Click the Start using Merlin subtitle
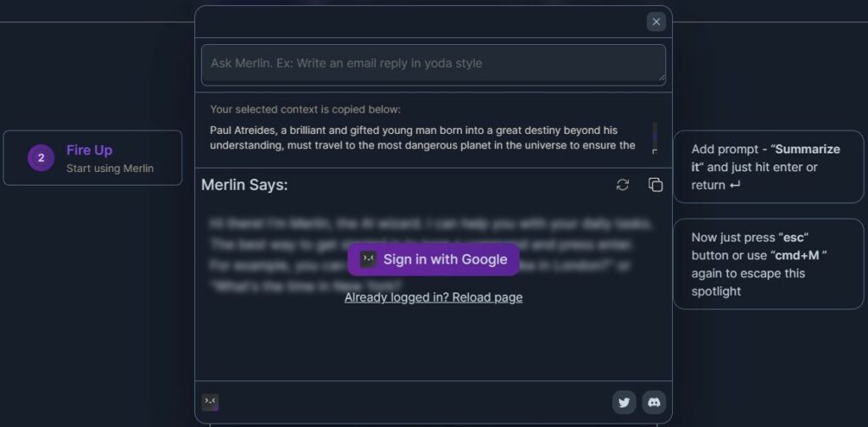 pos(110,168)
